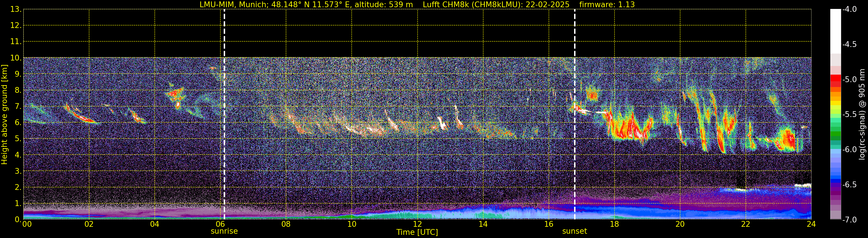Click the '20' time axis tick label
This screenshot has width=868, height=238.
click(680, 224)
